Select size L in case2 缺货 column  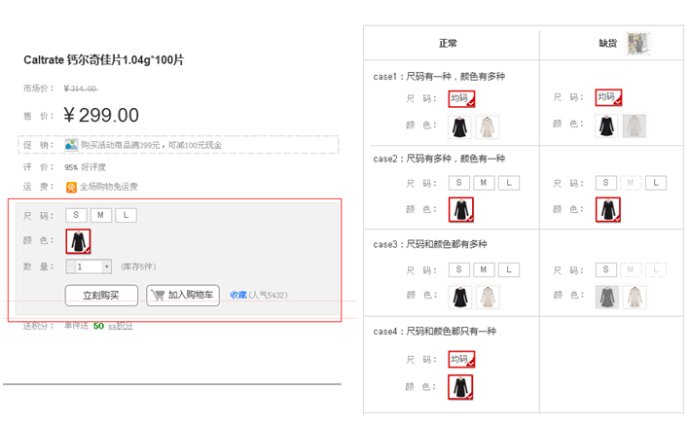coord(656,183)
